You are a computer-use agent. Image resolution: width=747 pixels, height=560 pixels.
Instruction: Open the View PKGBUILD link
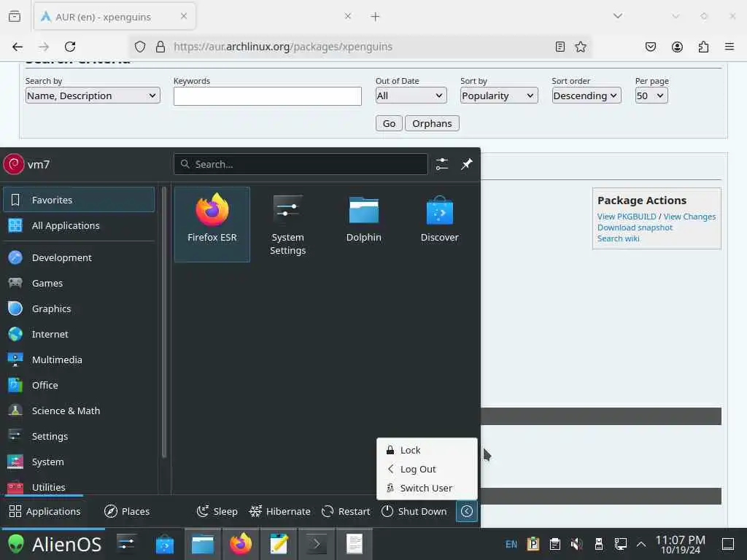point(627,217)
